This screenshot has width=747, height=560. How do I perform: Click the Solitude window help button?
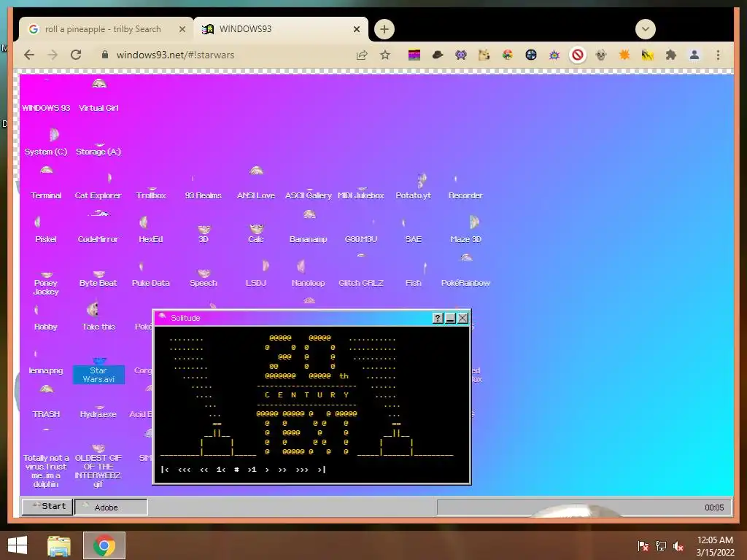(x=438, y=318)
